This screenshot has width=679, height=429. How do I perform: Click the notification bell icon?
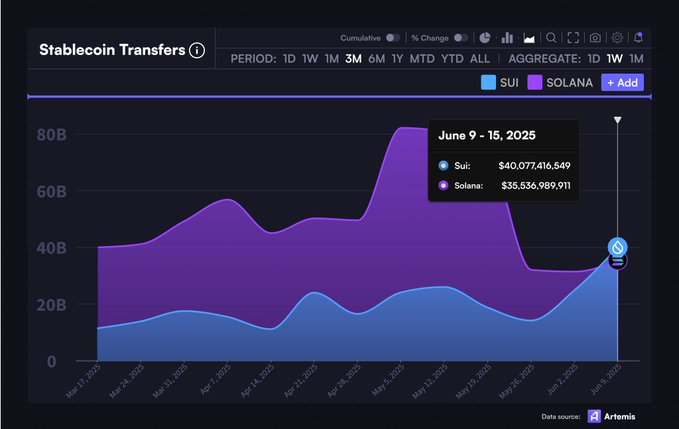[x=638, y=38]
